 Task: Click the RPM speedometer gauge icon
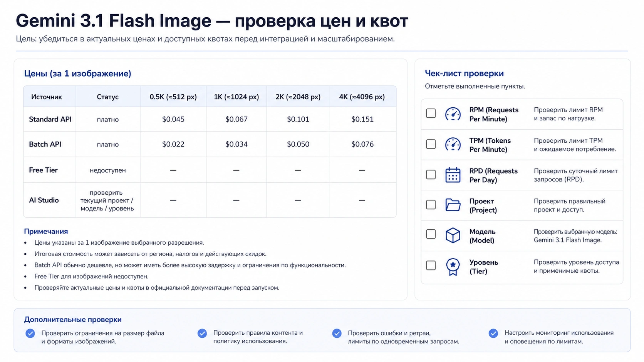[x=453, y=114]
